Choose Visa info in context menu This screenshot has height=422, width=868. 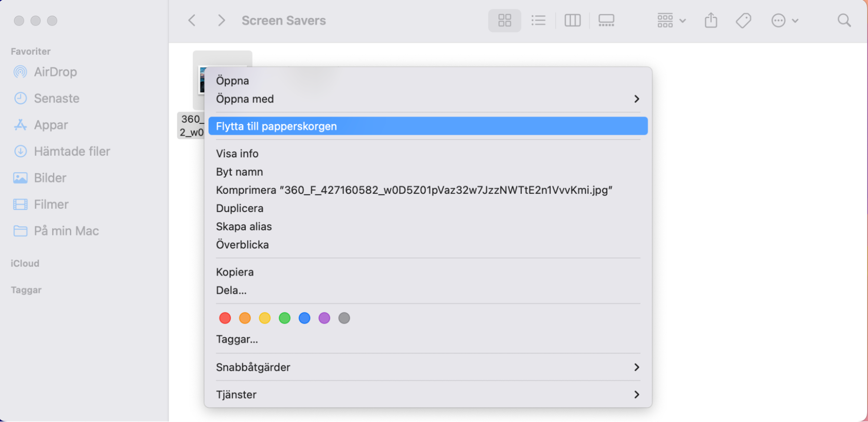[428, 153]
